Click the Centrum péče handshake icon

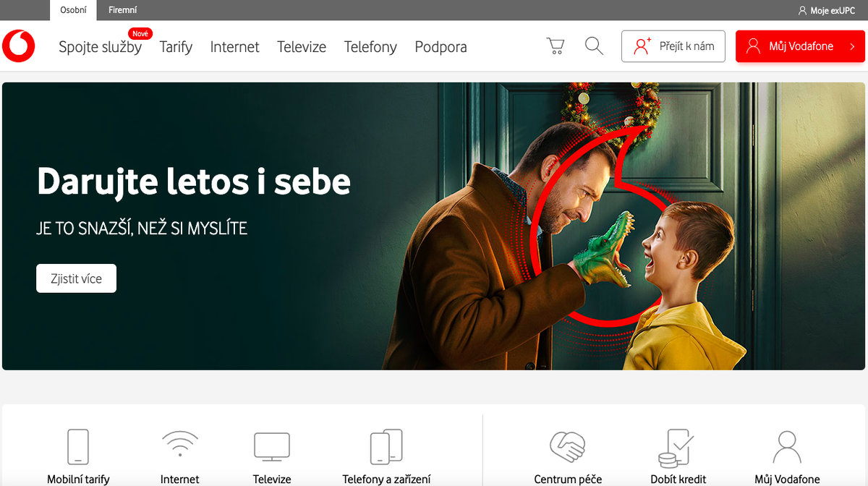[x=568, y=445]
